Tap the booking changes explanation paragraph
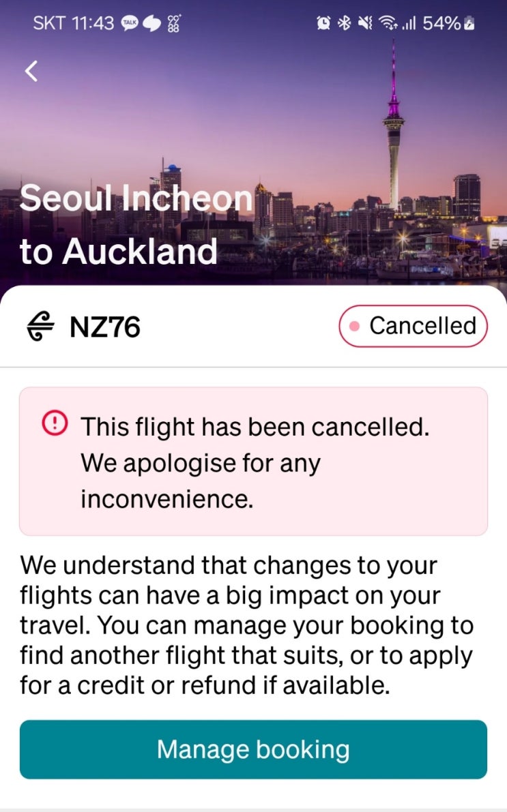Image resolution: width=507 pixels, height=812 pixels. tap(247, 625)
